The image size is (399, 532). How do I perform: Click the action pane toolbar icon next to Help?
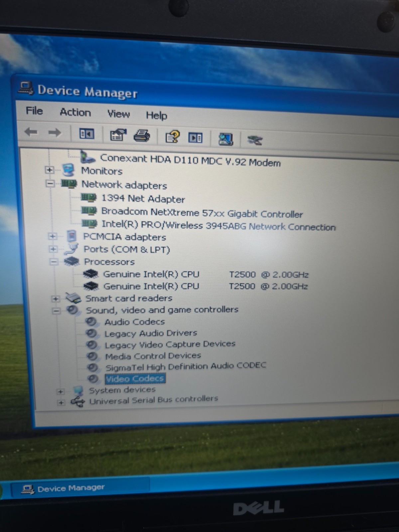[x=196, y=138]
